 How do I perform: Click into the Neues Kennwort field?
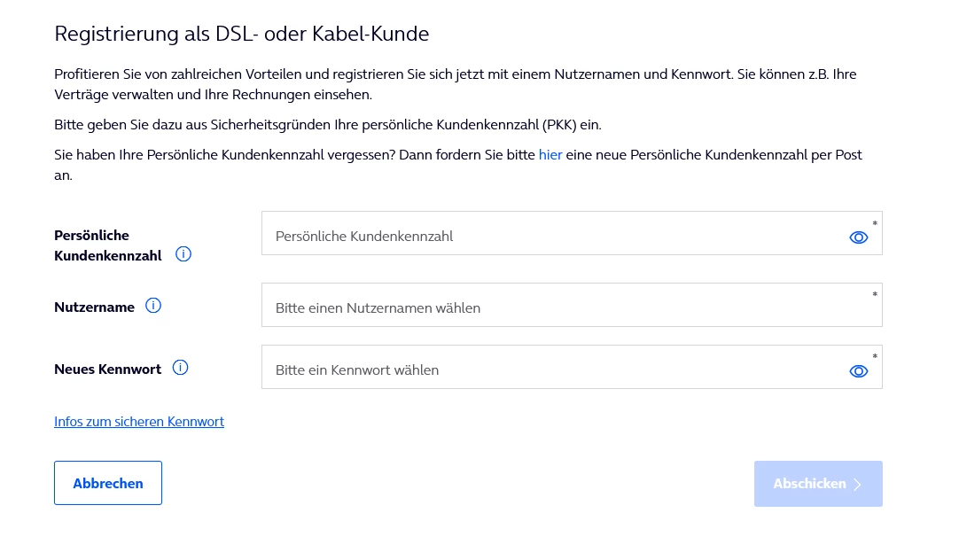pyautogui.click(x=550, y=369)
